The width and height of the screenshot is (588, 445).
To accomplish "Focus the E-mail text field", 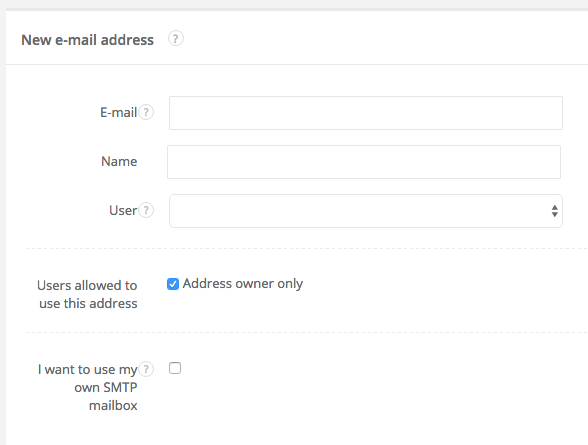I will tap(366, 113).
